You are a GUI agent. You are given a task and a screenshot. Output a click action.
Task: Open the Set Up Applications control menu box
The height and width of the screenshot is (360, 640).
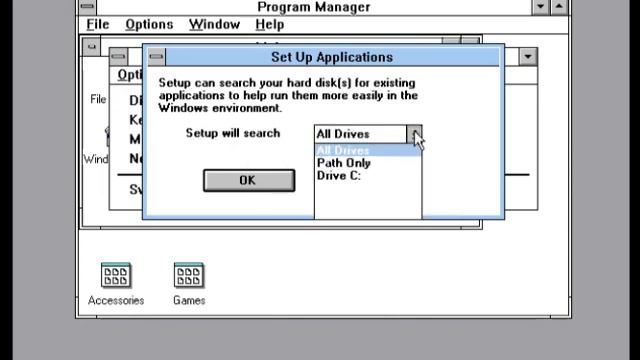156,57
